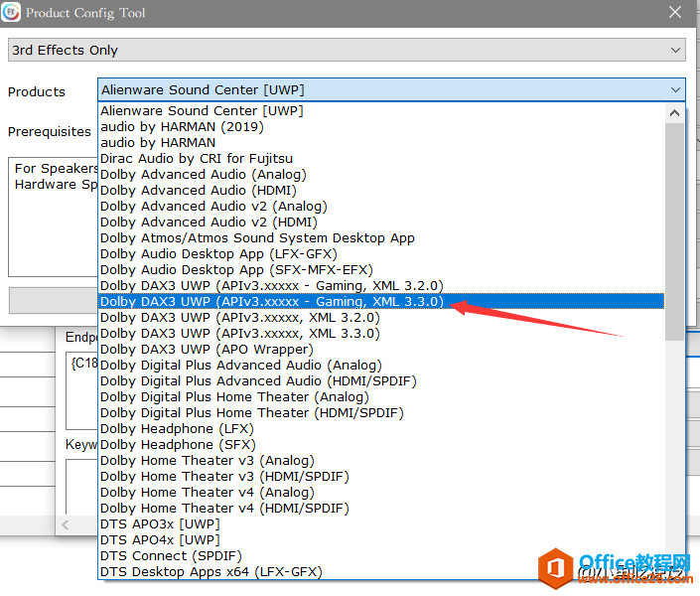
Task: Choose DTS APO3x [UWP]
Action: 381,524
